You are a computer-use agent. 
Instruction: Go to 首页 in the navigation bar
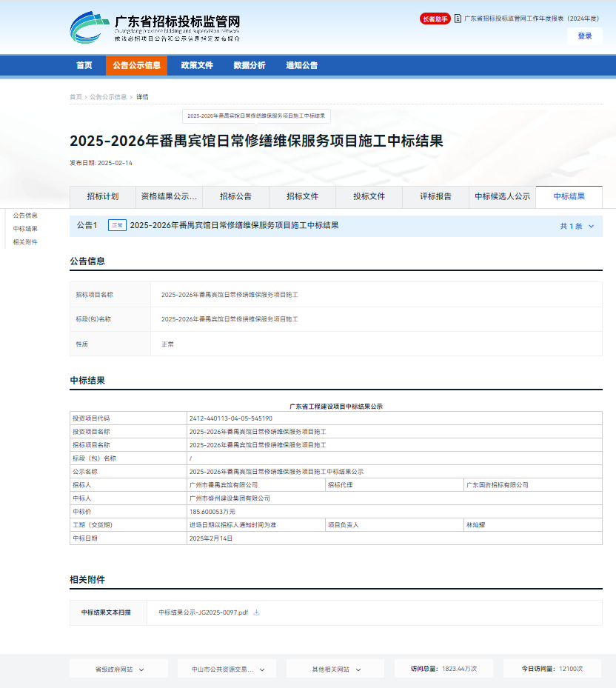pyautogui.click(x=84, y=65)
